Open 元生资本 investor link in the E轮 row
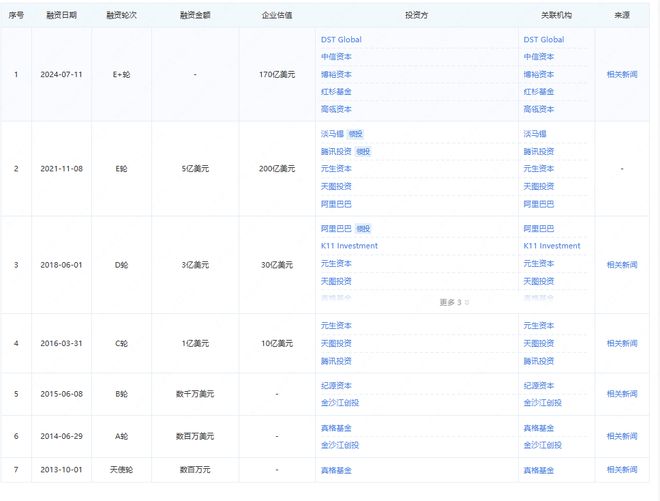The width and height of the screenshot is (660, 501). 336,169
